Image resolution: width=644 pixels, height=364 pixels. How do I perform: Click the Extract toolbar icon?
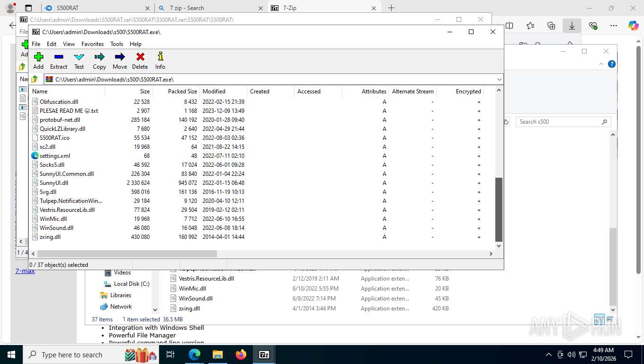(59, 57)
